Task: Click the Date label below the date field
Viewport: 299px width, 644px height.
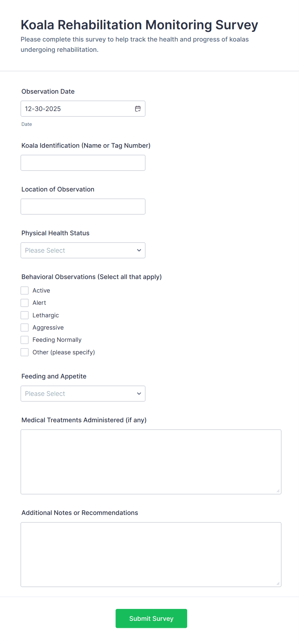Action: click(27, 124)
